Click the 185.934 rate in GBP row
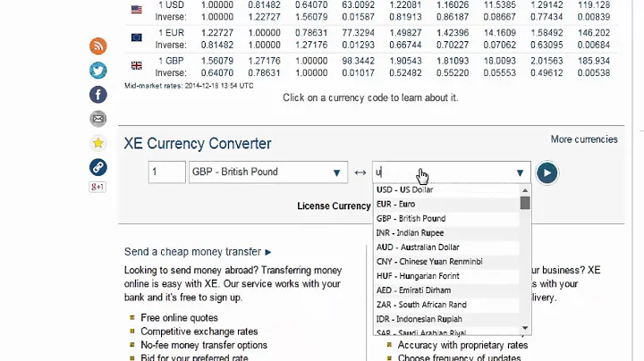The image size is (644, 361). tap(594, 61)
